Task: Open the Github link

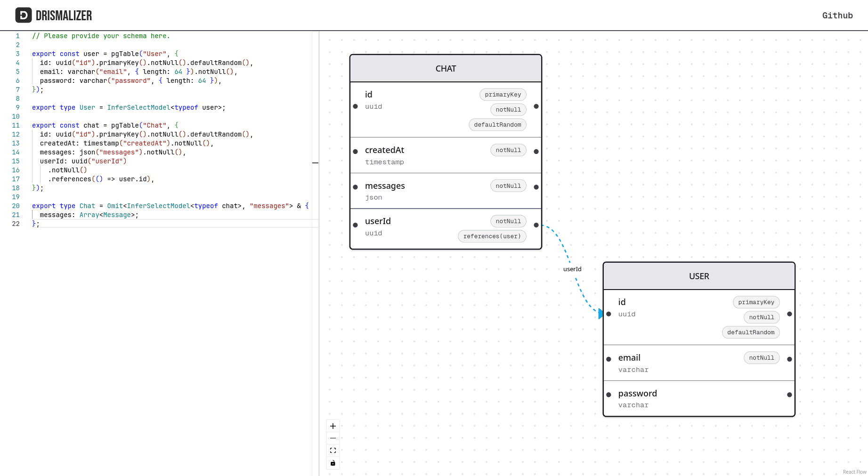Action: (837, 15)
